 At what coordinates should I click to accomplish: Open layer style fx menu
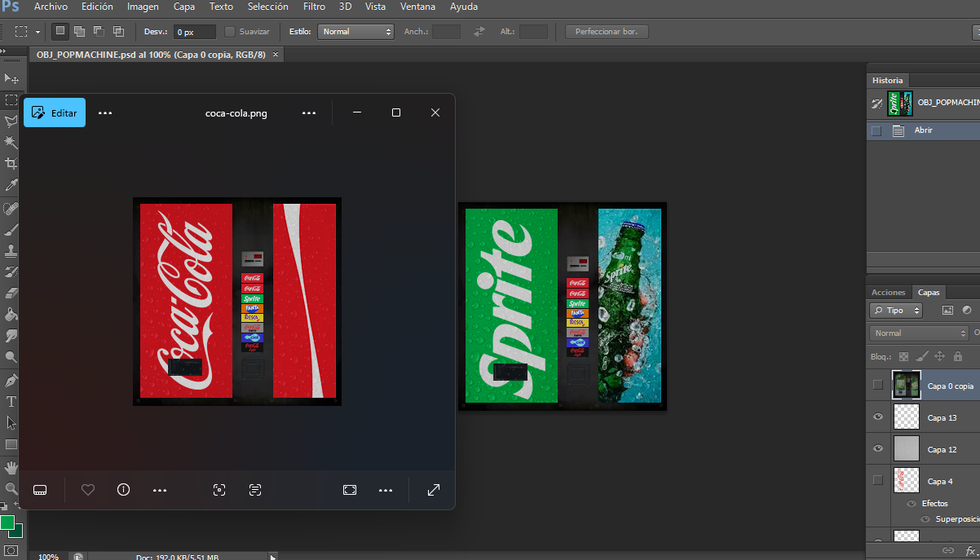pos(971,551)
